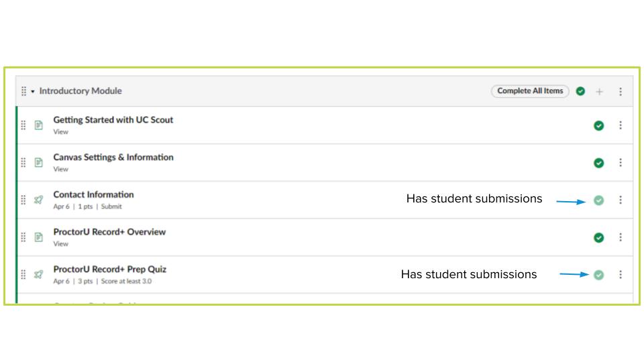Image resolution: width=644 pixels, height=362 pixels.
Task: Click the Complete All Items button
Action: [530, 91]
